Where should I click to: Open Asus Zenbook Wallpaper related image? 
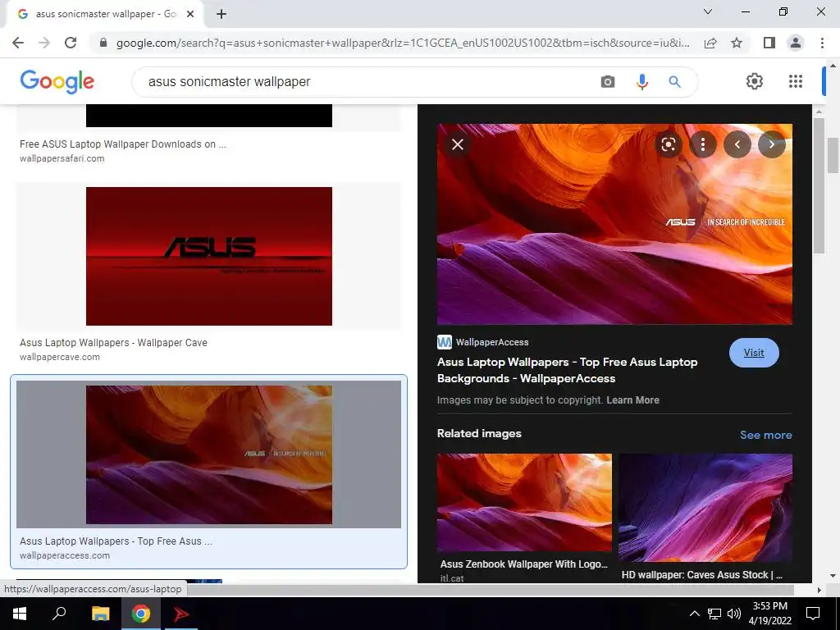(524, 503)
